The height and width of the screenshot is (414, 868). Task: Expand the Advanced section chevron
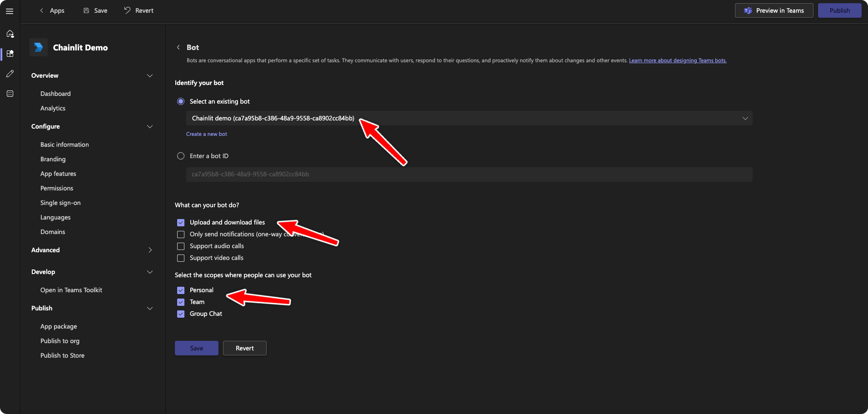coord(150,250)
